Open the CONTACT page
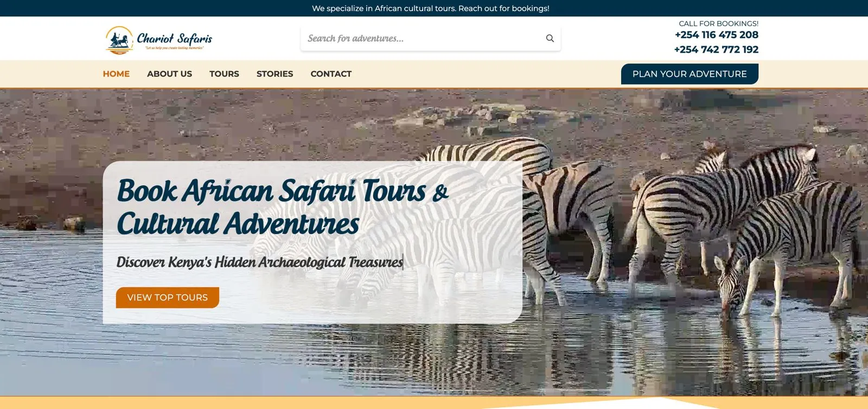 (x=331, y=74)
